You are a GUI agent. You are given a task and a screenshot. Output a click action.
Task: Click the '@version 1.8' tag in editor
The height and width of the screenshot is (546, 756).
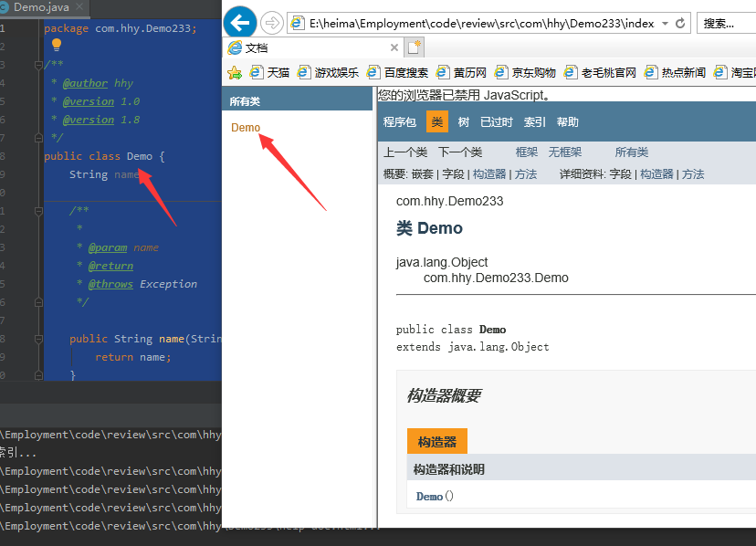101,120
